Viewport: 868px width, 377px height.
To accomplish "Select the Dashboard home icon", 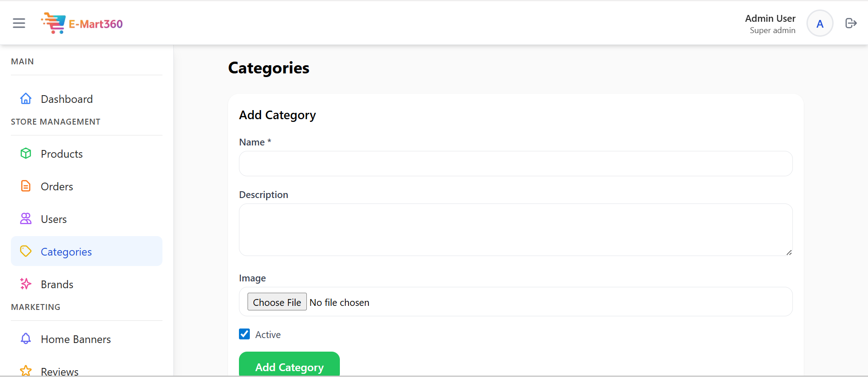I will tap(26, 98).
